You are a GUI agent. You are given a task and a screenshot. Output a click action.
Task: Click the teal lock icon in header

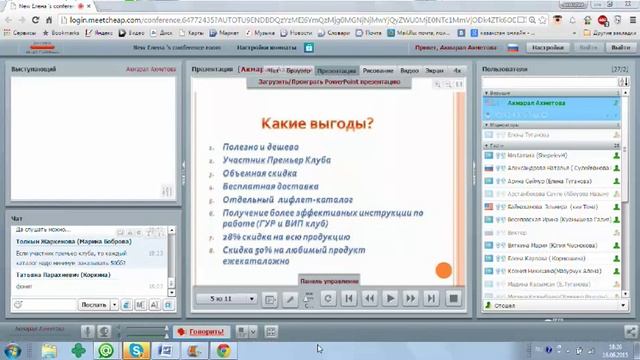click(309, 48)
